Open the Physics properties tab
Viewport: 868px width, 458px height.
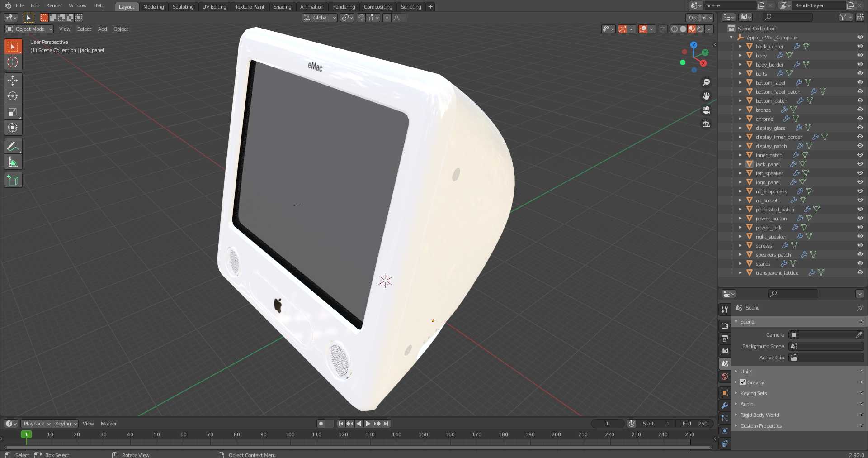[x=725, y=431]
